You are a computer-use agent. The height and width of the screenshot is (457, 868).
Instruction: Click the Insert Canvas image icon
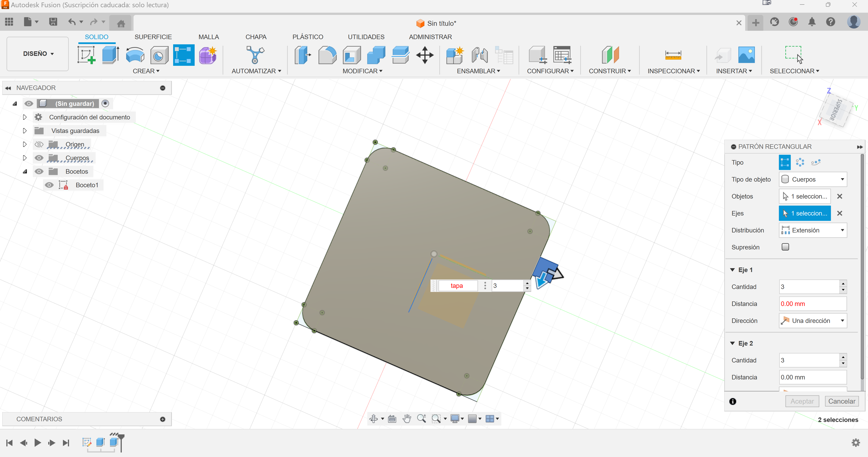(x=746, y=55)
